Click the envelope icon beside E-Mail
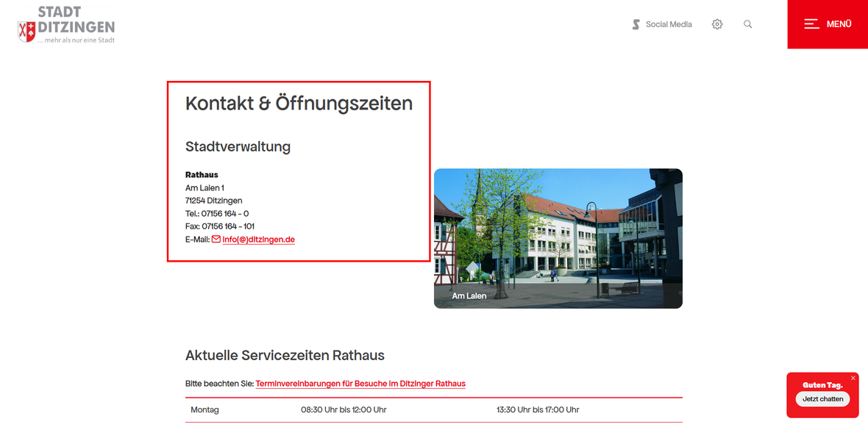 tap(217, 239)
